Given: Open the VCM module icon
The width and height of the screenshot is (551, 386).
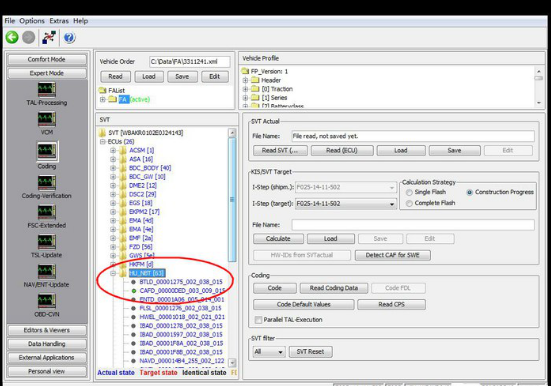Looking at the screenshot, I should (x=47, y=119).
